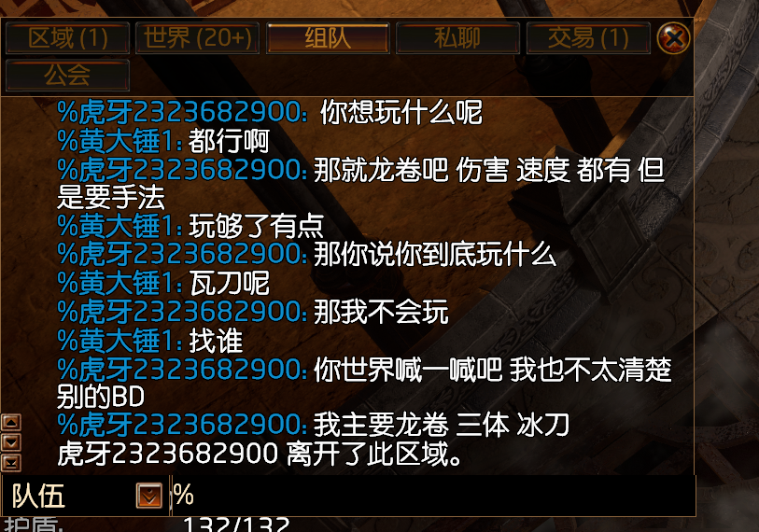The width and height of the screenshot is (759, 532).
Task: Close the chat panel with the X icon
Action: click(673, 37)
